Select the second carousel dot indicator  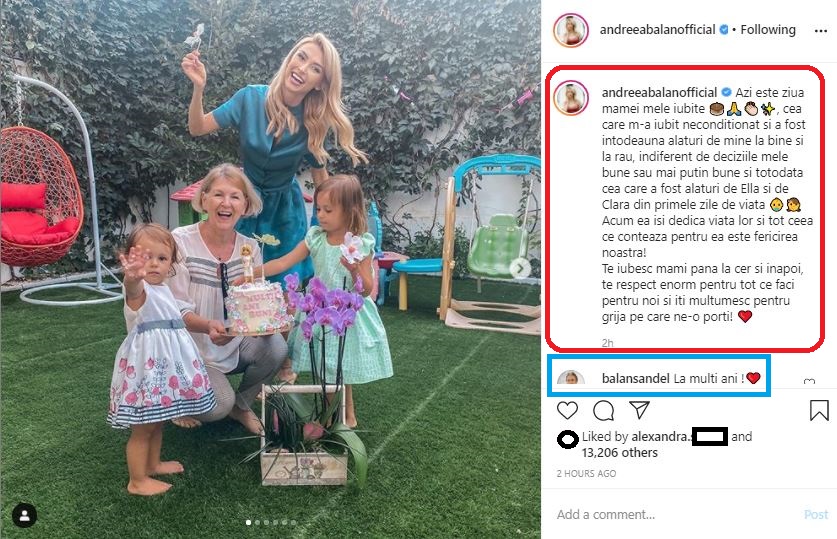257,522
